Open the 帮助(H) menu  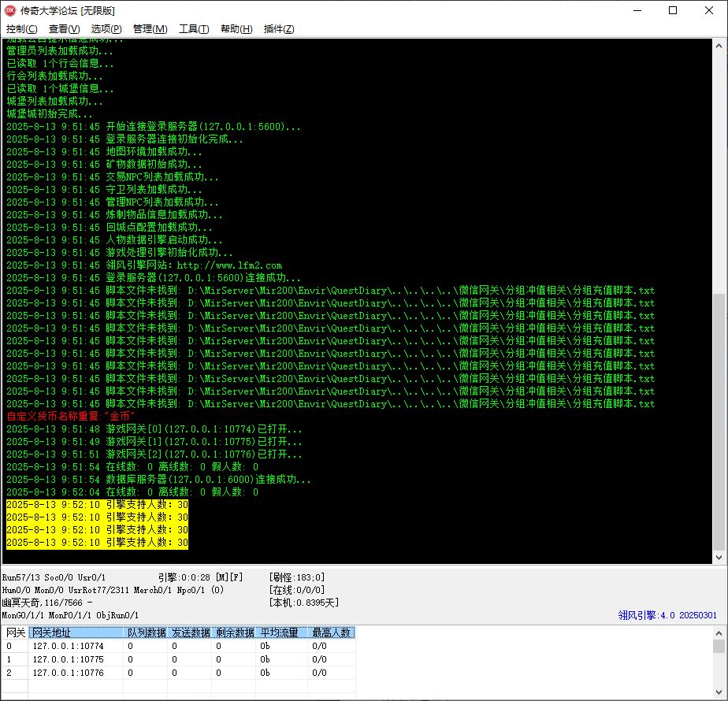coord(236,29)
